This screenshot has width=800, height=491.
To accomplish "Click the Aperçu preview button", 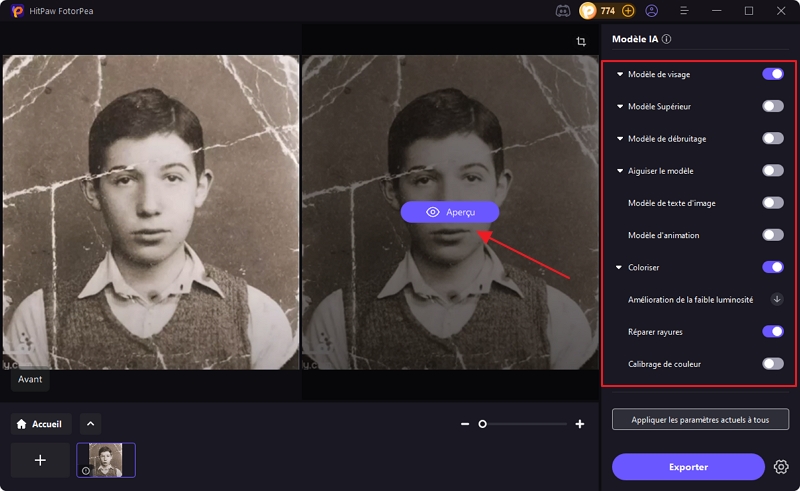I will 449,212.
